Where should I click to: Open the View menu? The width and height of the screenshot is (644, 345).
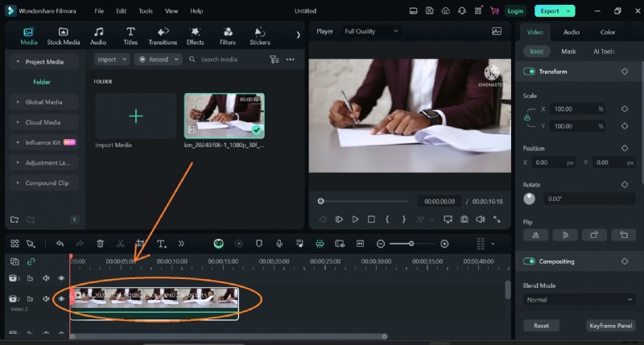coord(171,11)
